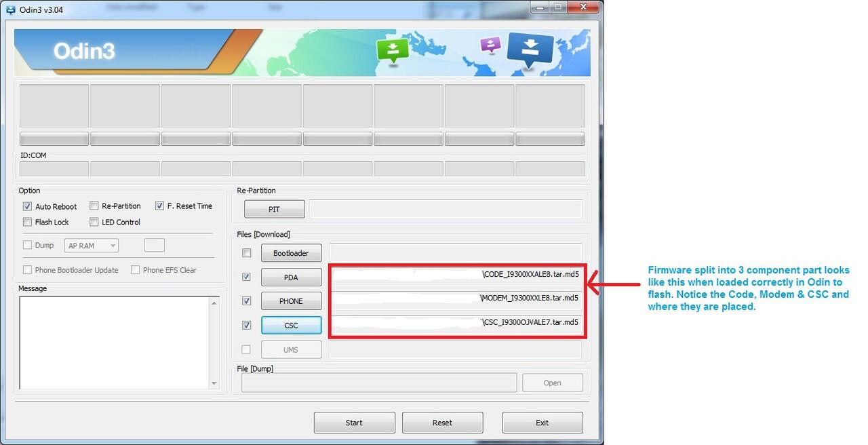Toggle the Auto Reboot checkbox

(27, 206)
